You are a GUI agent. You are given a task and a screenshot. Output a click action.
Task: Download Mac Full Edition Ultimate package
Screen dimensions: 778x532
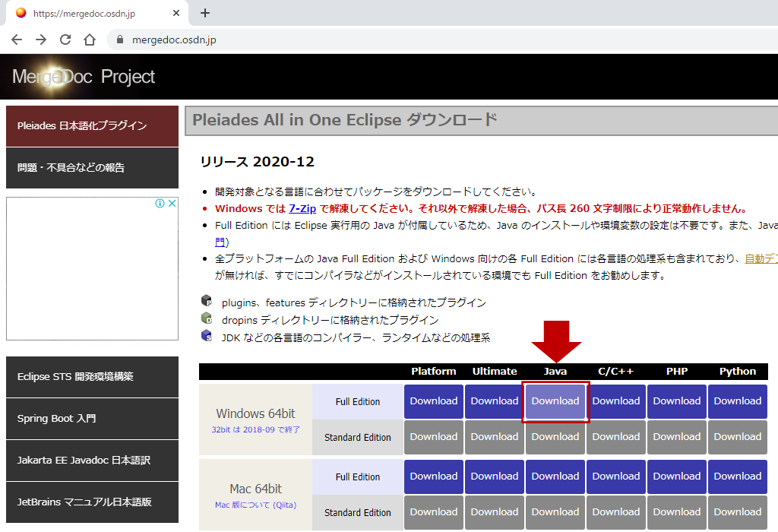pos(495,477)
